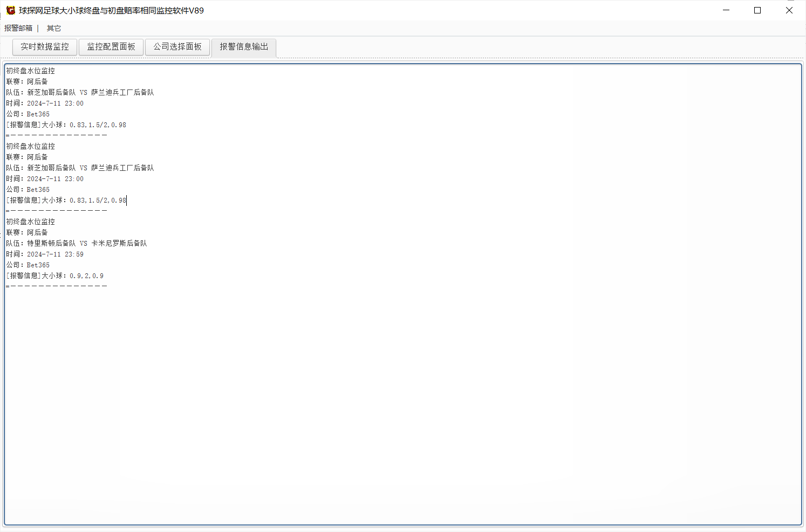Maximize the monitoring software window
The image size is (806, 532).
point(757,10)
